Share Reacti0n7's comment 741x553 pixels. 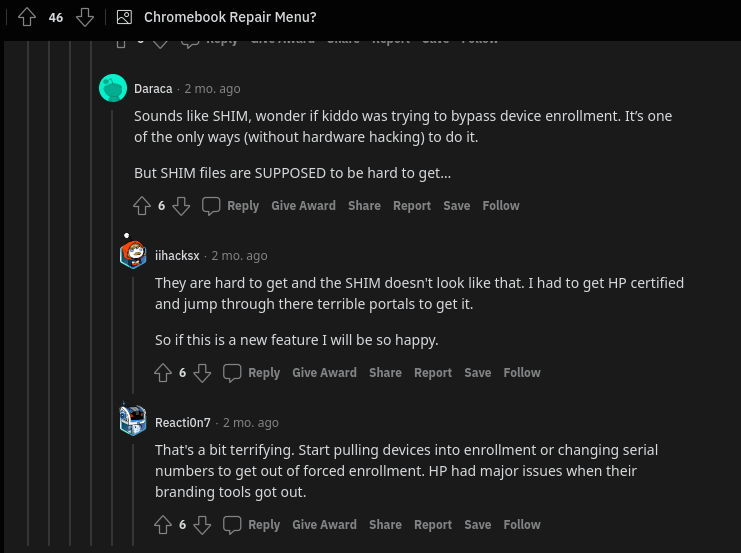pos(385,525)
